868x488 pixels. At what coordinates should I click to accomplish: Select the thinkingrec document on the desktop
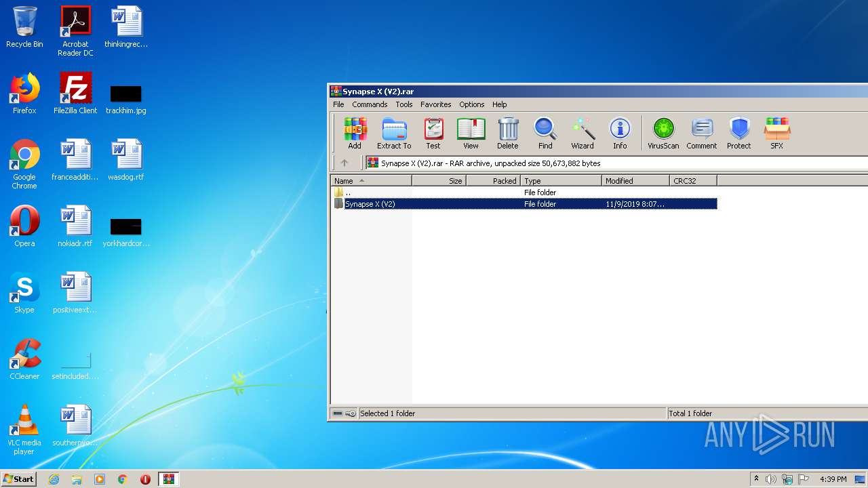[x=126, y=27]
